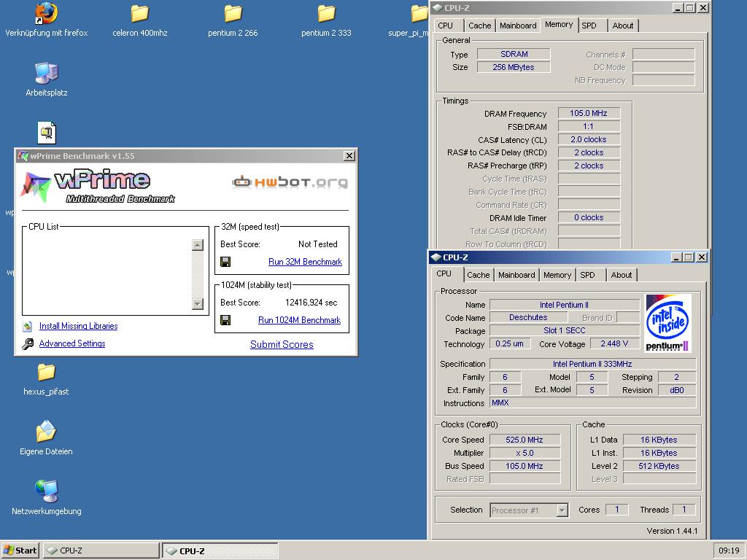747x560 pixels.
Task: Open the Netzwerkumgebung icon
Action: pyautogui.click(x=46, y=491)
